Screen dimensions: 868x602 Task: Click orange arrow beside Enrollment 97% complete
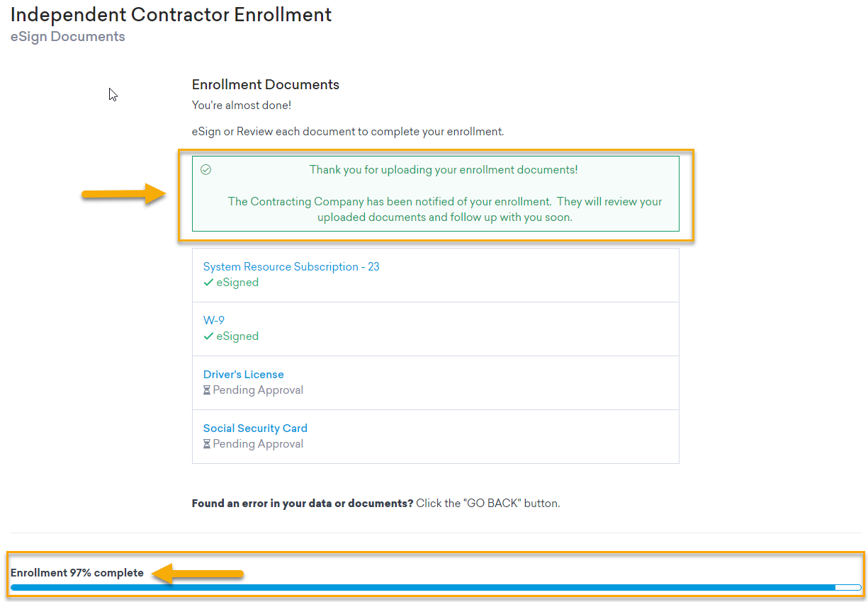click(x=199, y=574)
